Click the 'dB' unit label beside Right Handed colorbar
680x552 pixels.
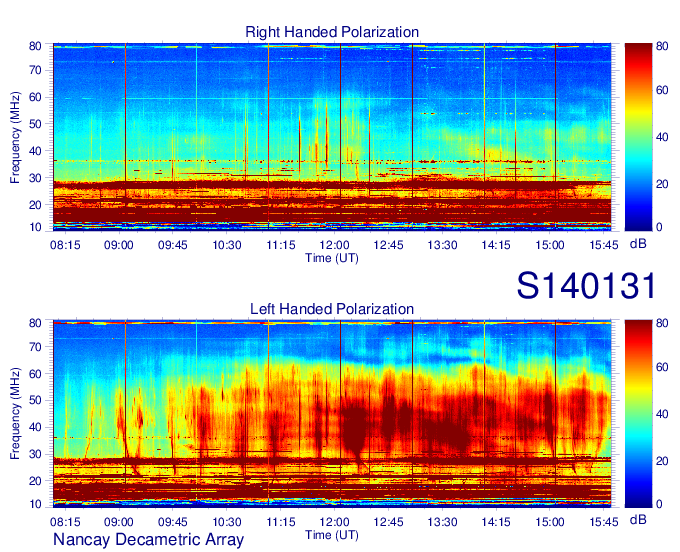click(x=638, y=244)
